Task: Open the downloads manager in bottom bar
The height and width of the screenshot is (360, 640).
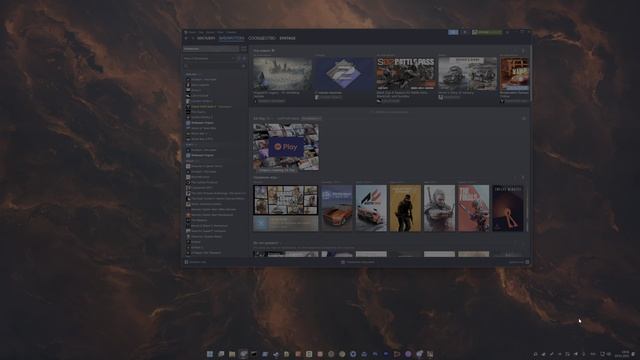Action: (358, 262)
